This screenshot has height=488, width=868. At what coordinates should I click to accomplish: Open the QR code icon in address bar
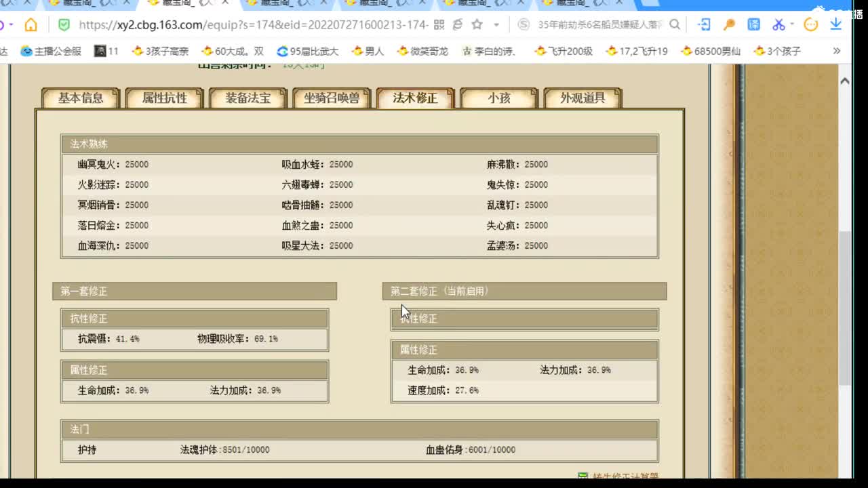(x=439, y=25)
